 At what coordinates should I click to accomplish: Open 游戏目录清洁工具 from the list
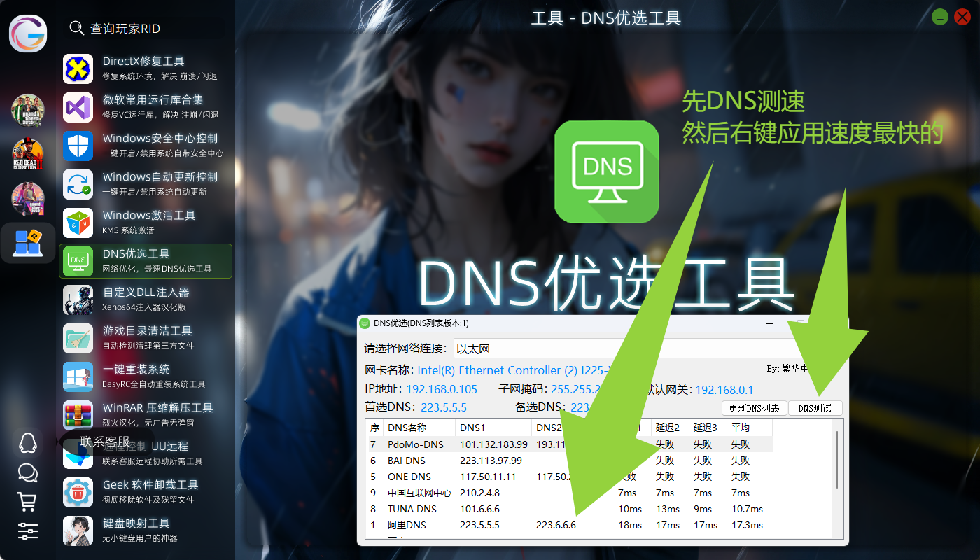146,338
